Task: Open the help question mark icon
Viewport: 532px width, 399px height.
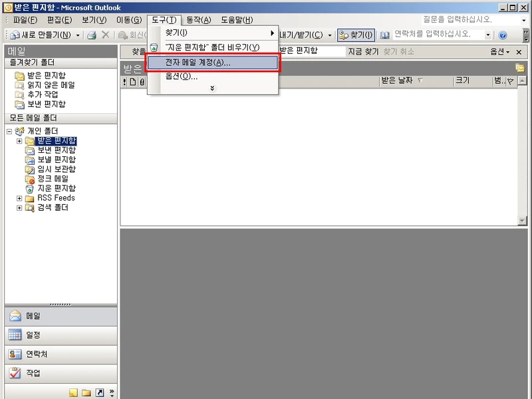Action: pyautogui.click(x=503, y=35)
